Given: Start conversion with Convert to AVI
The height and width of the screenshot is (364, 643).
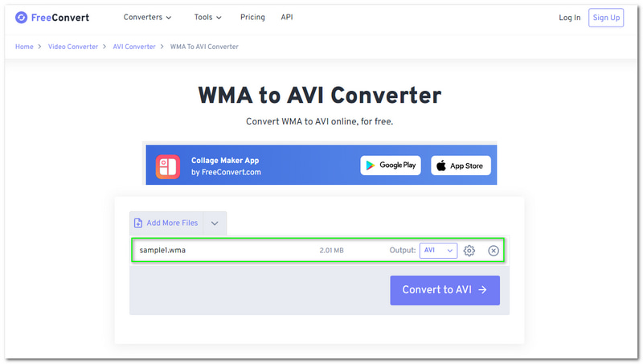Looking at the screenshot, I should 444,290.
